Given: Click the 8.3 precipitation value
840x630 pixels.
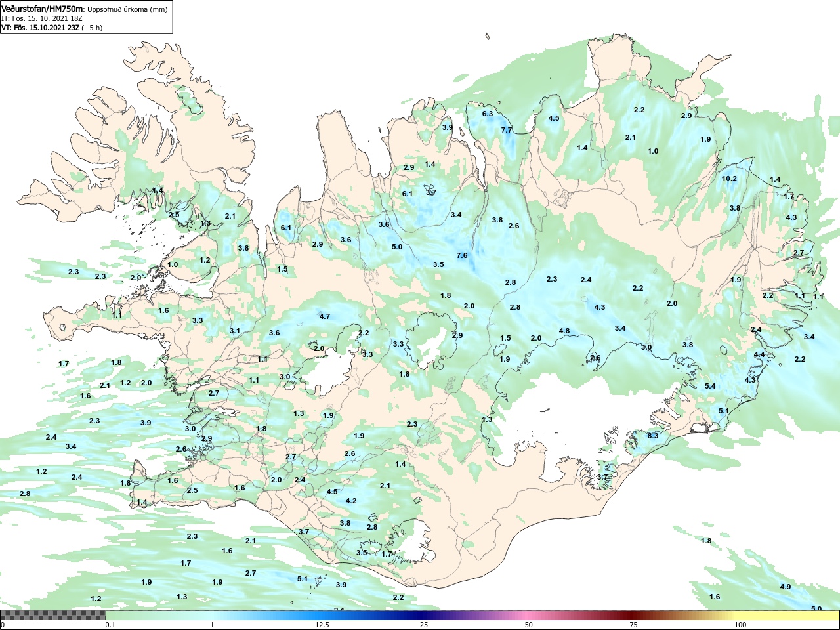Looking at the screenshot, I should coord(652,436).
